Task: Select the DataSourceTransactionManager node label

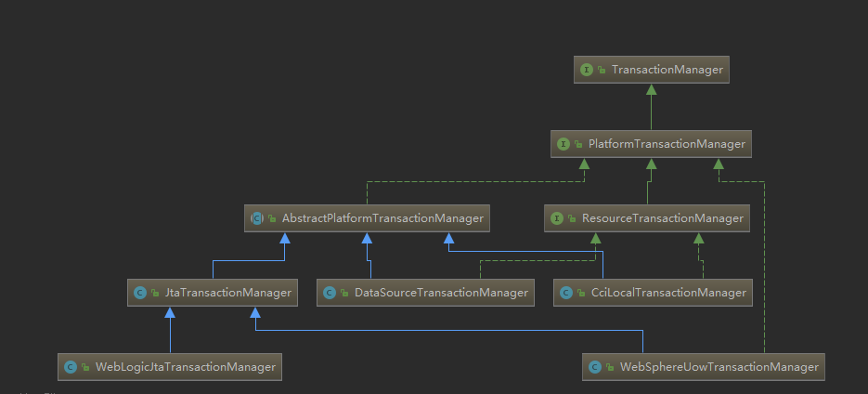Action: (x=441, y=293)
